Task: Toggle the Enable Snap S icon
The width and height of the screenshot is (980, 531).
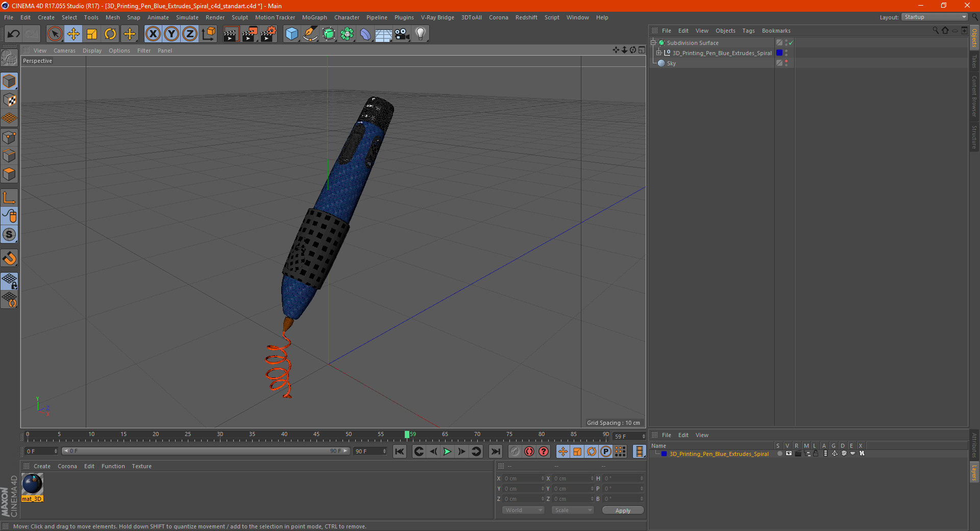Action: click(x=9, y=235)
